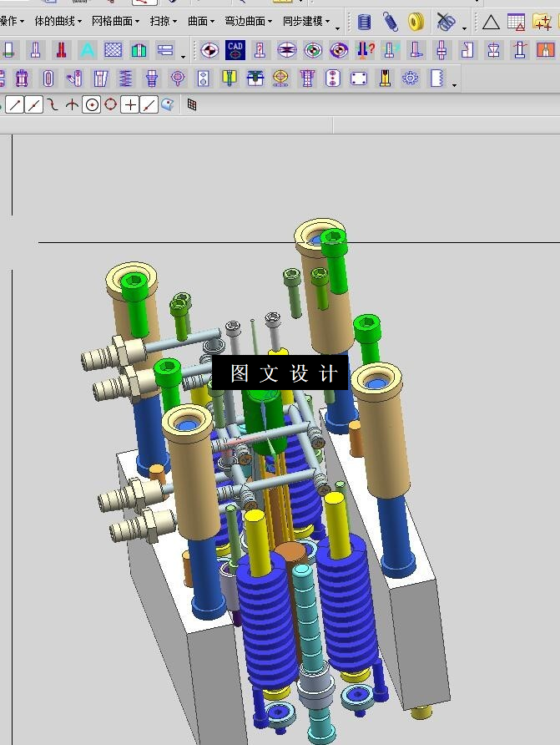Toggle the intersection cross snap option
This screenshot has height=745, width=560.
[129, 104]
